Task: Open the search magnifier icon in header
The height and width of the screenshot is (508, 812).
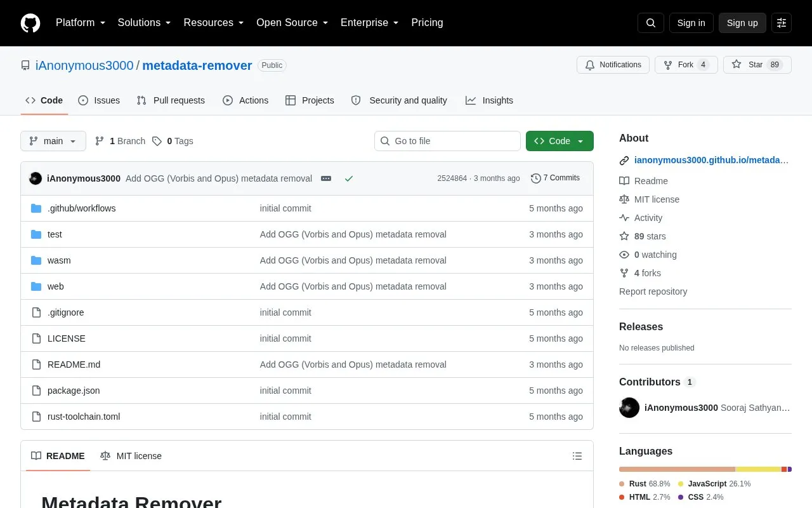Action: (651, 23)
